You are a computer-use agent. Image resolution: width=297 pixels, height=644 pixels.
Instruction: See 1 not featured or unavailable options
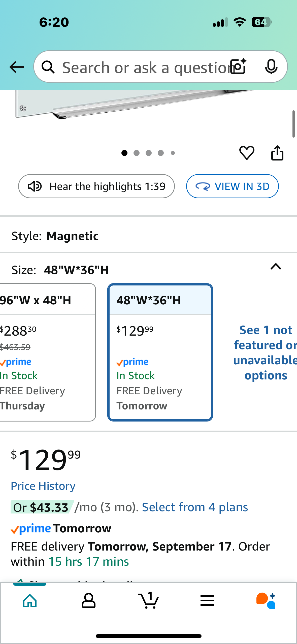[x=266, y=352]
